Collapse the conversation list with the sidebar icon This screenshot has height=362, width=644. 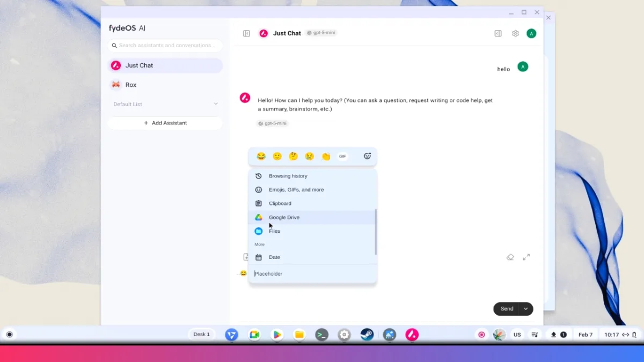point(246,33)
